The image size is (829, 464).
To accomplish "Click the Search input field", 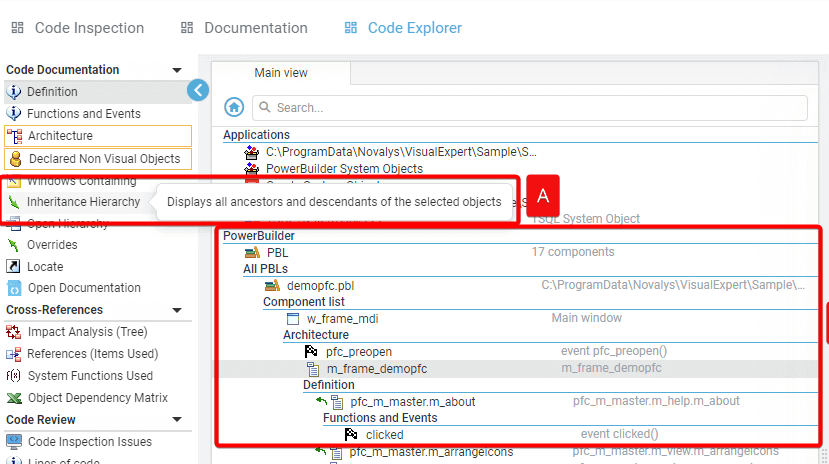I will click(x=530, y=108).
